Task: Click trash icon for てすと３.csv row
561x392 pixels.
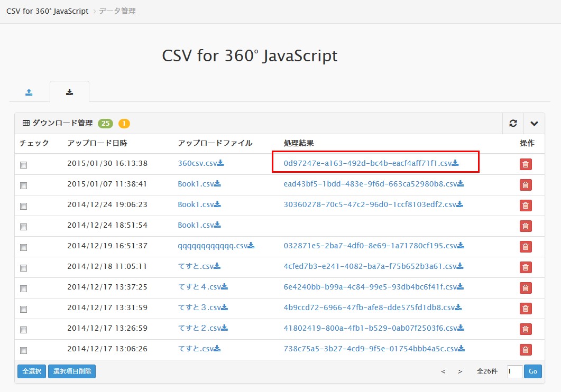Action: coord(525,309)
